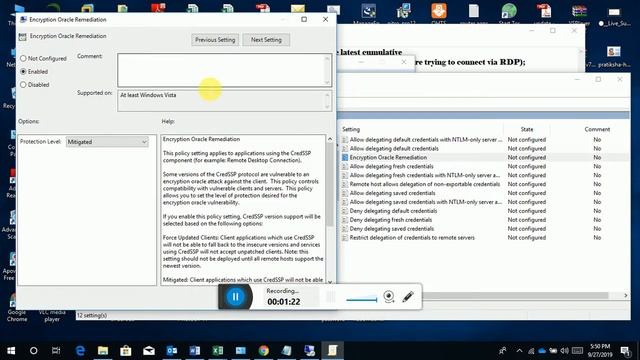Screen dimensions: 640x360
Task: Switch to Excel on the taskbar
Action: pos(218,351)
